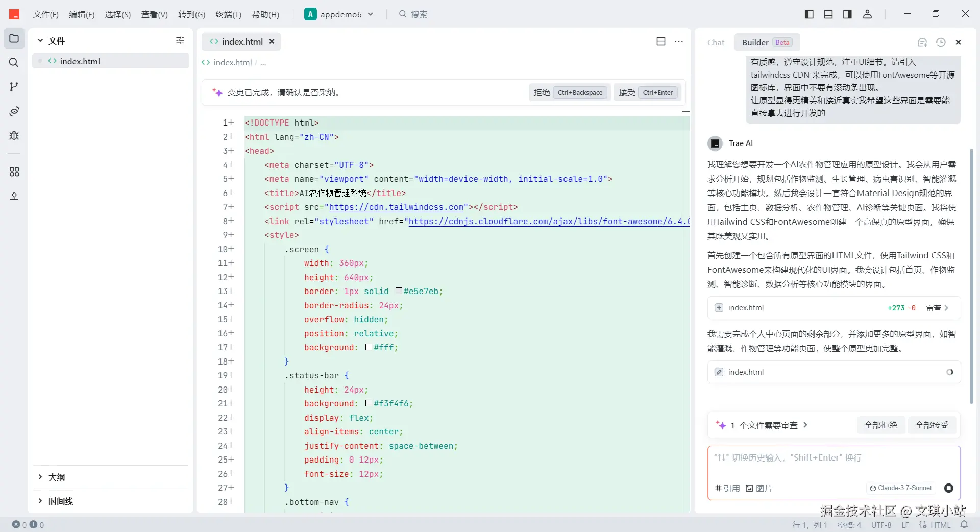Split the editor view

point(661,41)
